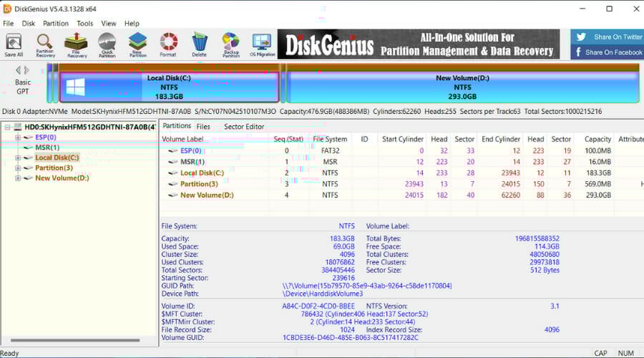Select New Volume(D:) in the disk tree
644x358 pixels.
[x=62, y=178]
